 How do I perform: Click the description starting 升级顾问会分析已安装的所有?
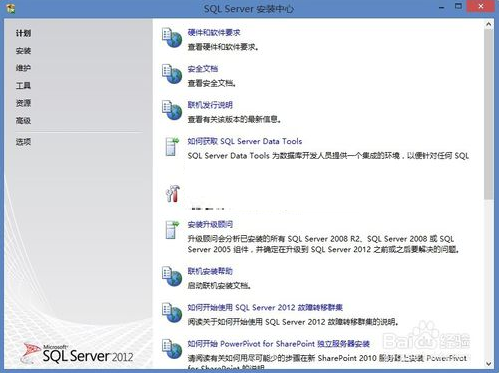[323, 244]
